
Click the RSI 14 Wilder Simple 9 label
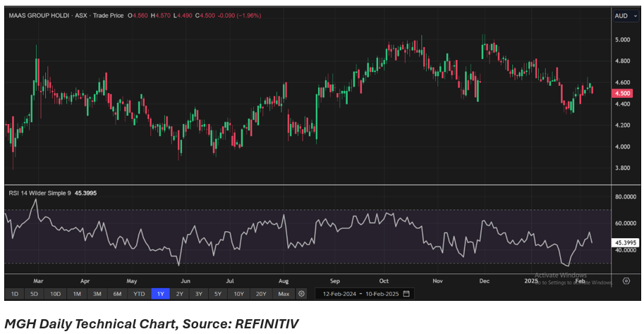(x=40, y=193)
